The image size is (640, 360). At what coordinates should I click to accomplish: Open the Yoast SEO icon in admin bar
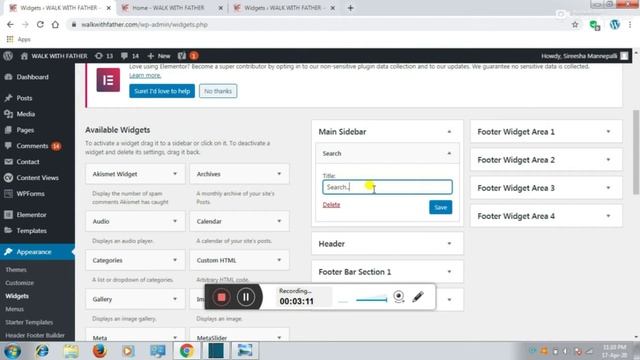tap(187, 56)
